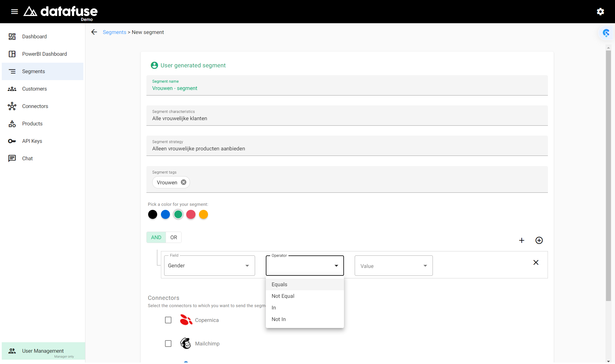
Task: Open the Gender field dropdown
Action: pos(209,266)
